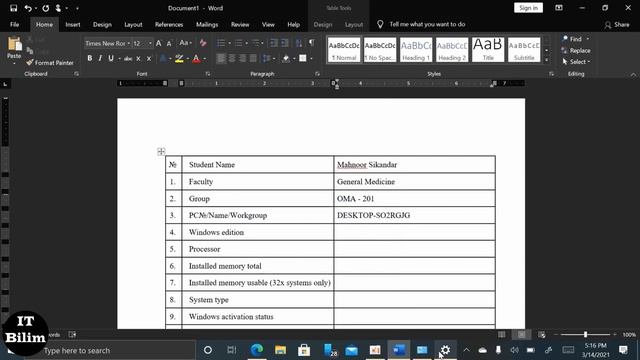Open Settings gear on the taskbar
640x360 pixels.
pyautogui.click(x=445, y=350)
